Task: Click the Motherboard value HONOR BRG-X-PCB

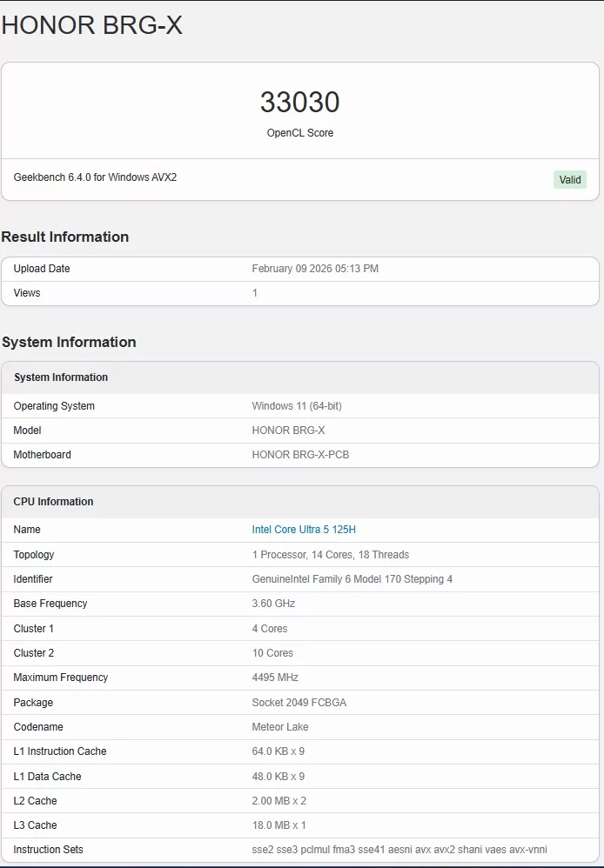Action: point(300,455)
